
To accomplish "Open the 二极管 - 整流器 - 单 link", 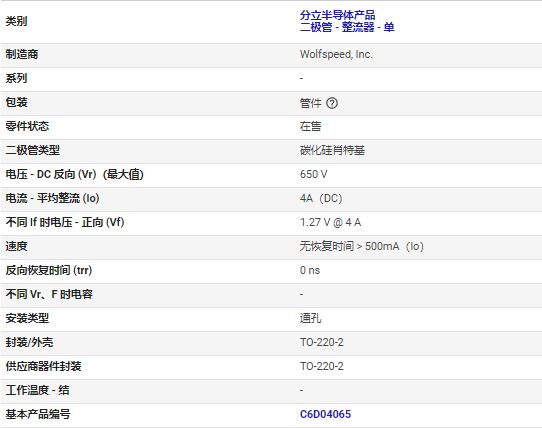I will (347, 27).
